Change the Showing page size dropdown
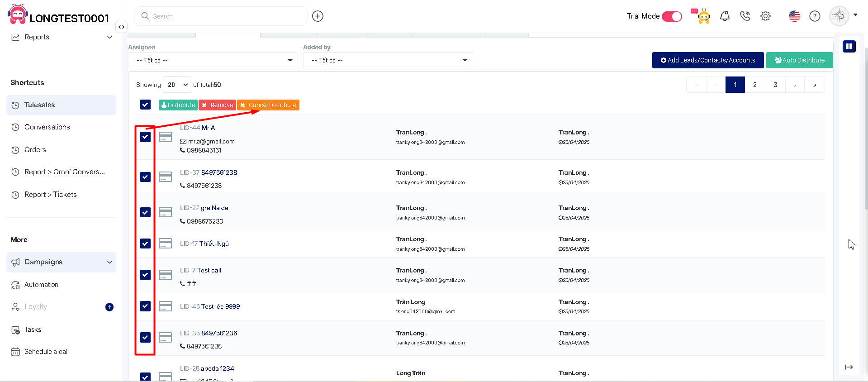The height and width of the screenshot is (382, 868). click(177, 85)
